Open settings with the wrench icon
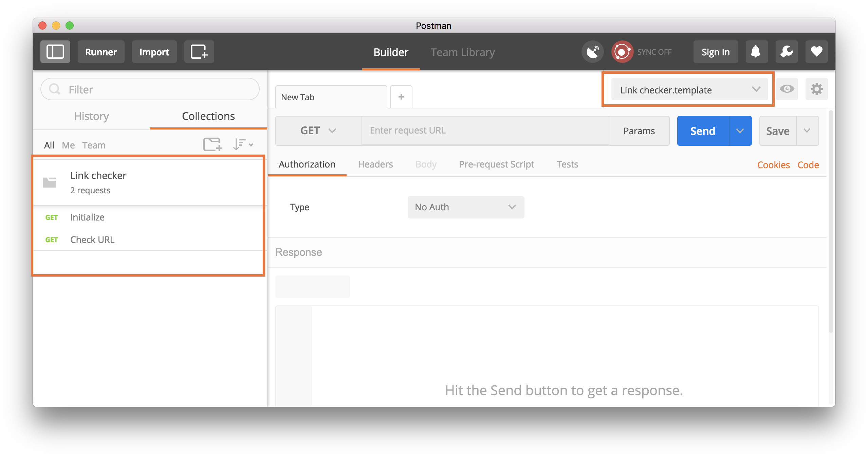The width and height of the screenshot is (868, 457). pyautogui.click(x=787, y=52)
